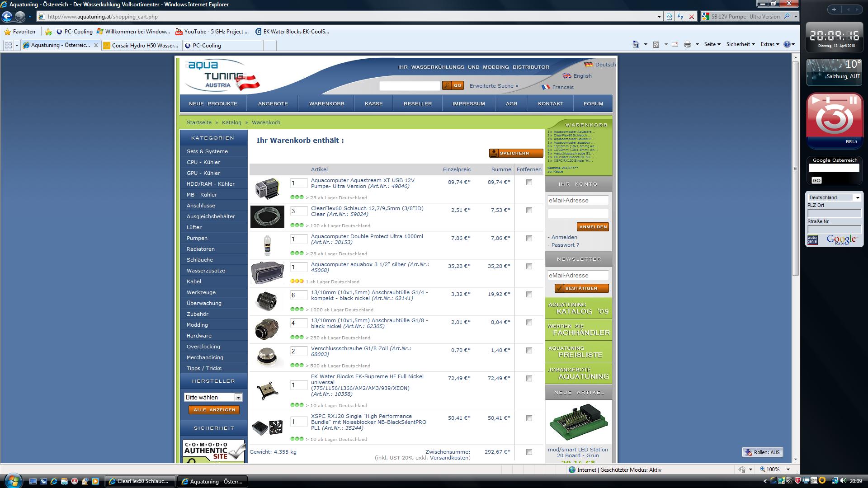Open the Seite menu dropdown
868x488 pixels.
point(712,44)
